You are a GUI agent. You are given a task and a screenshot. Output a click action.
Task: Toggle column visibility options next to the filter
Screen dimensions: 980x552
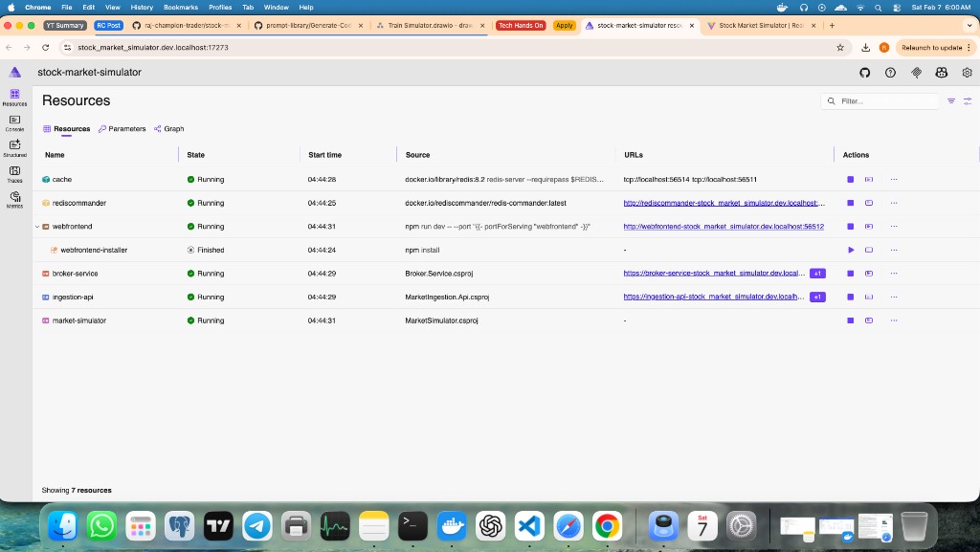coord(969,100)
